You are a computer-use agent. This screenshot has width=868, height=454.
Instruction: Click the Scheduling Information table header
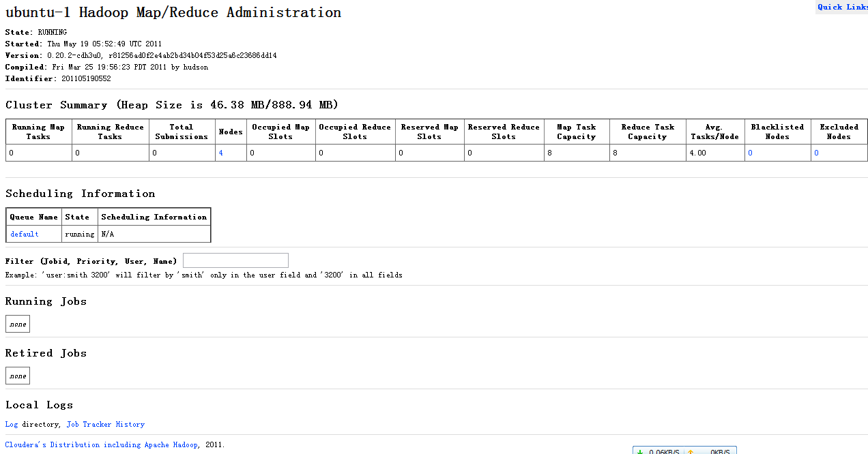(x=154, y=217)
